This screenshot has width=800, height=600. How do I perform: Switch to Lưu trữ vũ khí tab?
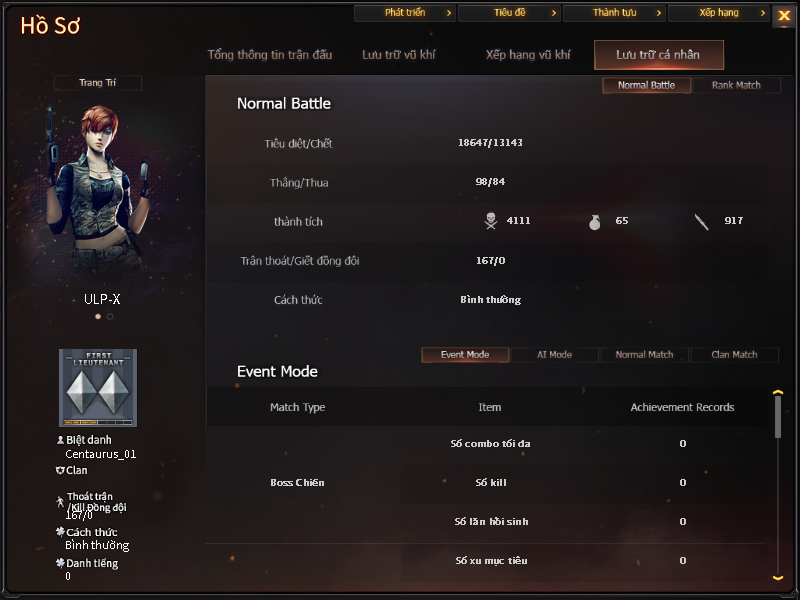[398, 55]
